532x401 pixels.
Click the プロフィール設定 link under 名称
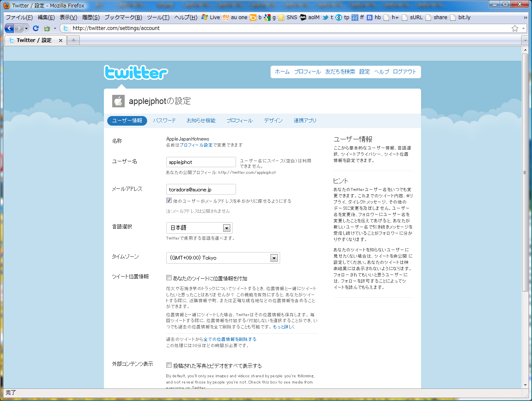tap(196, 145)
